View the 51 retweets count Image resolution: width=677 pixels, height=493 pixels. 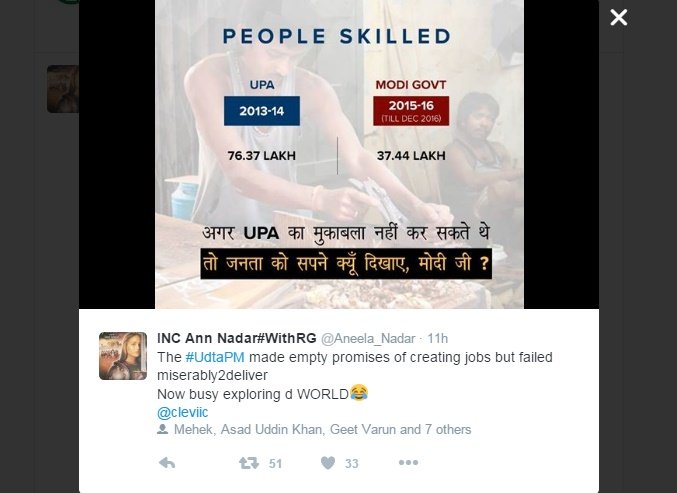pyautogui.click(x=275, y=464)
